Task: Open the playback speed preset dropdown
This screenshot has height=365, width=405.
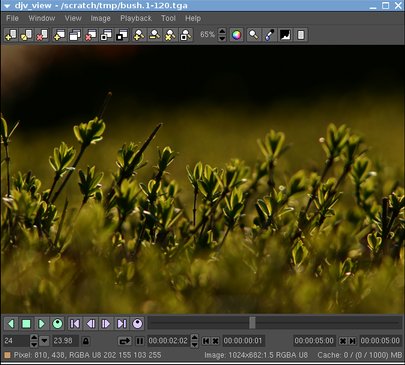Action: coord(44,341)
